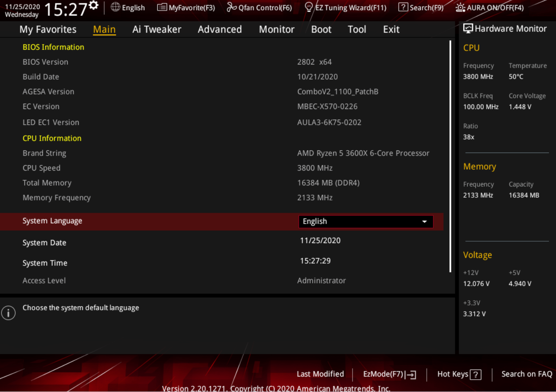Click the Administrator access level value

click(x=321, y=280)
